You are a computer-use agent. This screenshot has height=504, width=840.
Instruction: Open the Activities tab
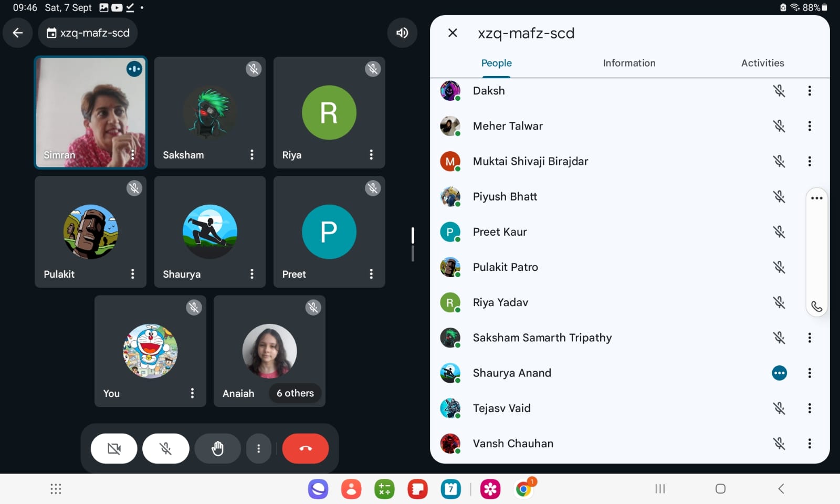click(762, 63)
